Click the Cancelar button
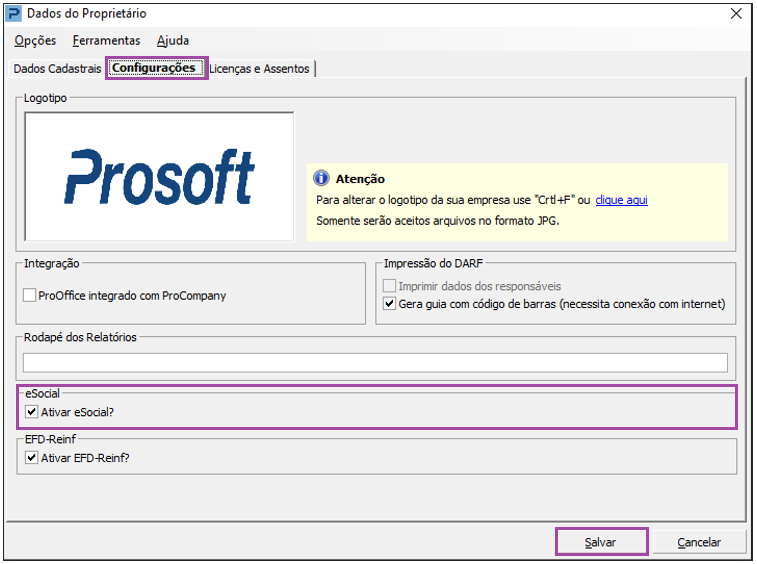Image resolution: width=757 pixels, height=564 pixels. [699, 542]
